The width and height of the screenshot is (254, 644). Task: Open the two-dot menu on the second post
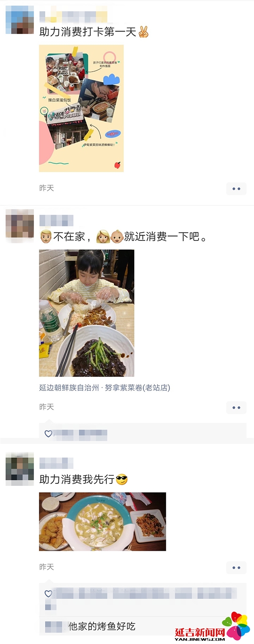click(x=236, y=408)
